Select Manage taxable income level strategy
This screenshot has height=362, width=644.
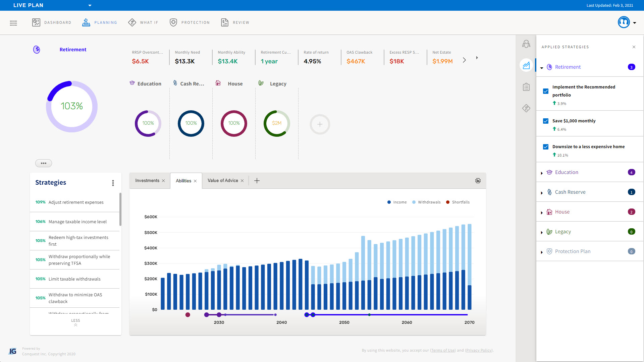pos(74,222)
